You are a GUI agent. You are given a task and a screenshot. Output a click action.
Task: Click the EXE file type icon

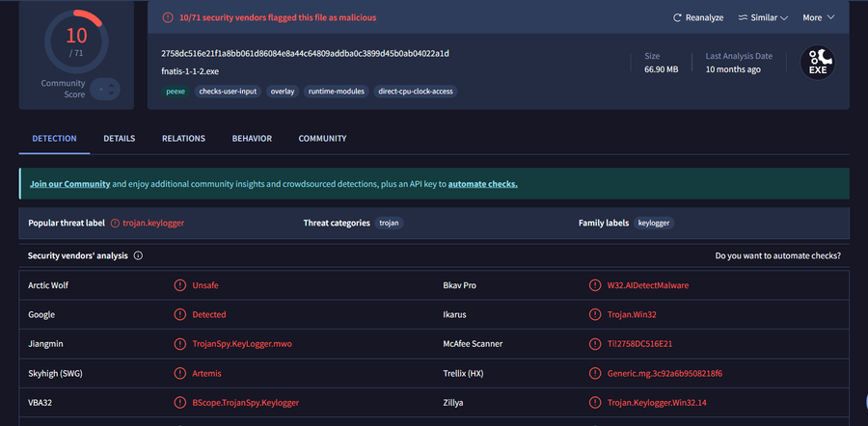click(x=817, y=63)
